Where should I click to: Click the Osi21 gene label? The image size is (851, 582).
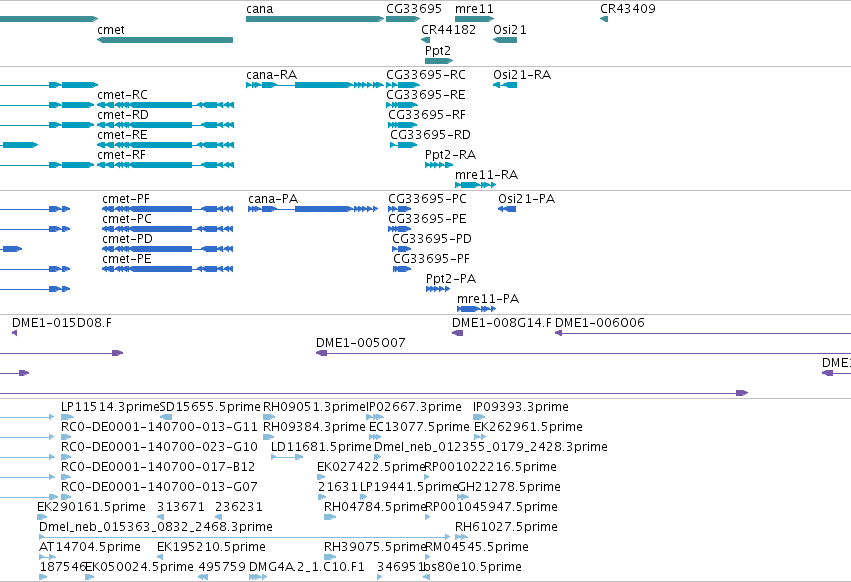point(510,30)
